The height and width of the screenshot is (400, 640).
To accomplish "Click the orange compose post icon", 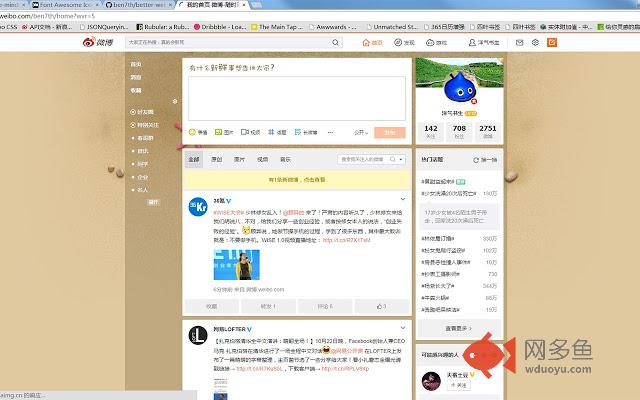I will pyautogui.click(x=552, y=42).
